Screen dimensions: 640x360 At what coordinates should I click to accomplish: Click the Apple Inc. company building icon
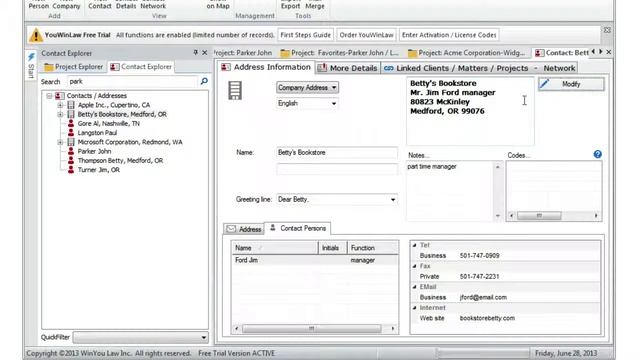(x=71, y=105)
